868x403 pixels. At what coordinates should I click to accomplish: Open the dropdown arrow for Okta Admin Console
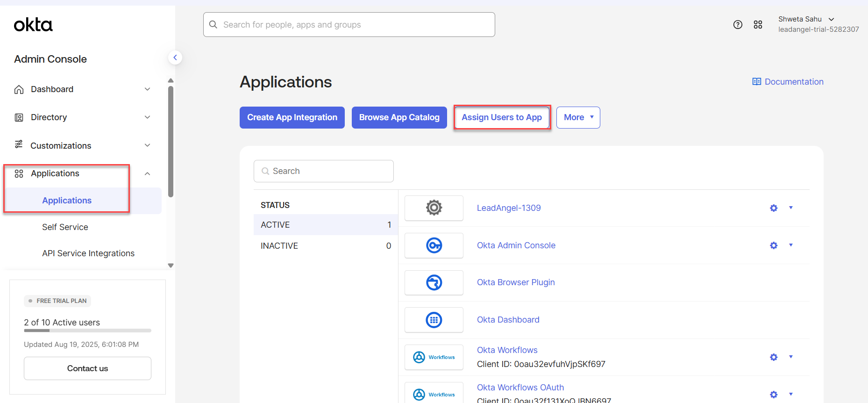coord(791,245)
